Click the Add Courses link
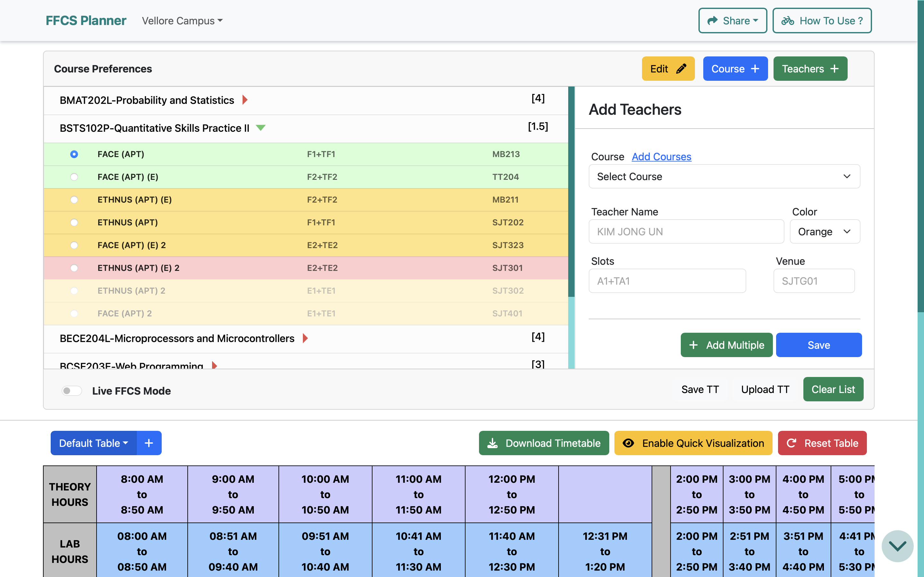The height and width of the screenshot is (577, 924). click(x=661, y=156)
